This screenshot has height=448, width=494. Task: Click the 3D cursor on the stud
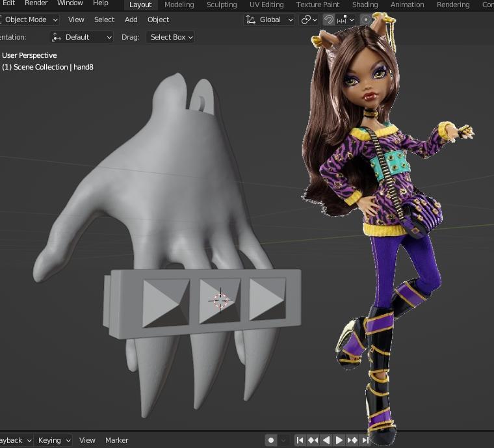(x=220, y=300)
